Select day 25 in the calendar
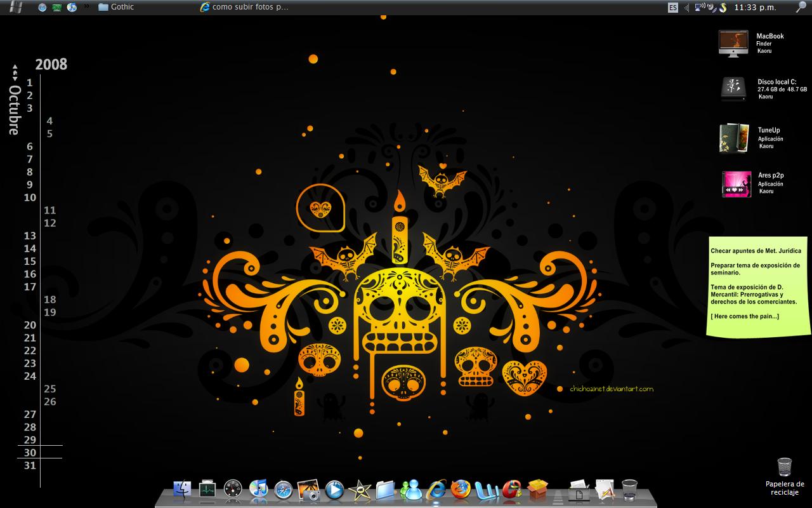The height and width of the screenshot is (508, 812). click(x=50, y=389)
